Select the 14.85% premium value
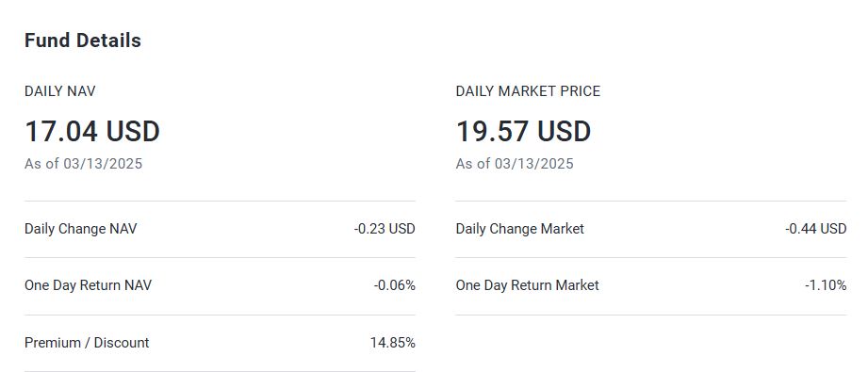 click(392, 343)
